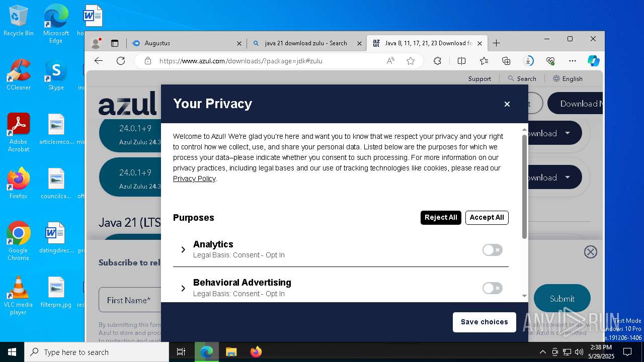Expand the Analytics purpose chevron

tap(183, 250)
